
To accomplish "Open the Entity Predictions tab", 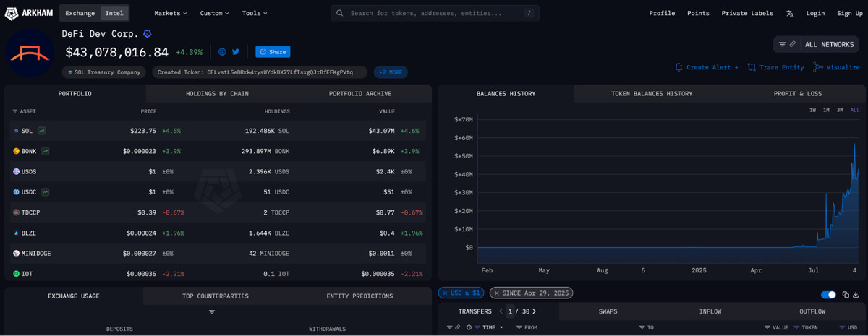I will tap(359, 296).
